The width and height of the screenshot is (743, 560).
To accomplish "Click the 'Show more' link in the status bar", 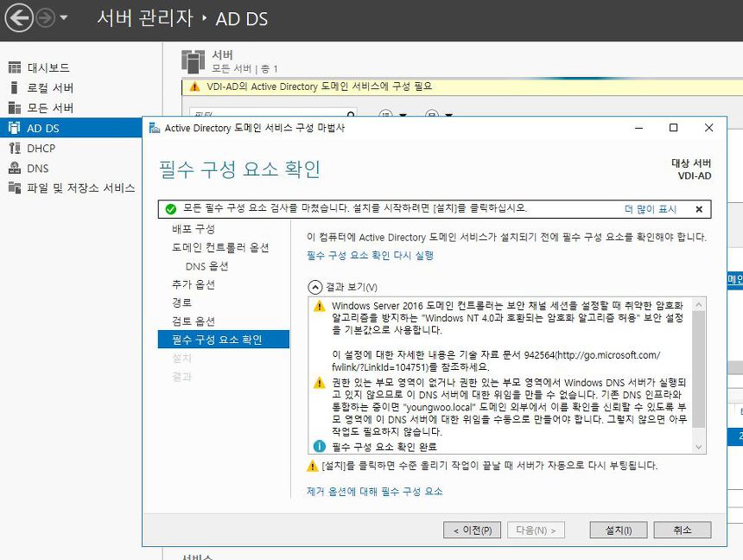I will point(650,209).
